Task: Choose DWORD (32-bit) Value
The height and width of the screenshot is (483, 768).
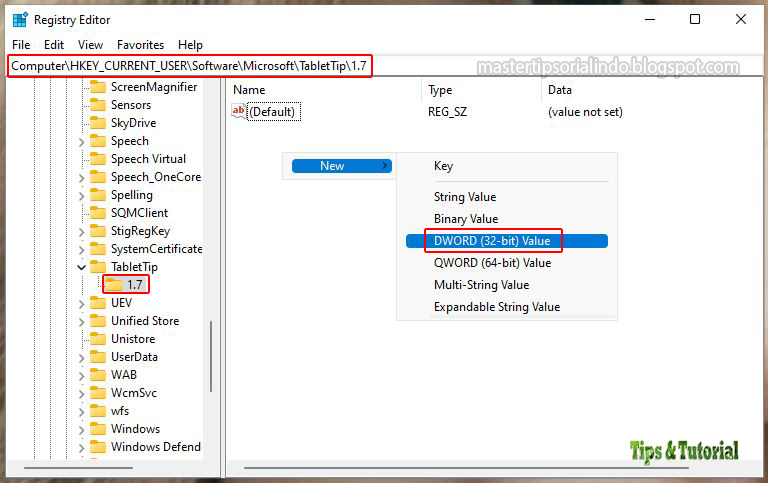Action: pyautogui.click(x=507, y=241)
